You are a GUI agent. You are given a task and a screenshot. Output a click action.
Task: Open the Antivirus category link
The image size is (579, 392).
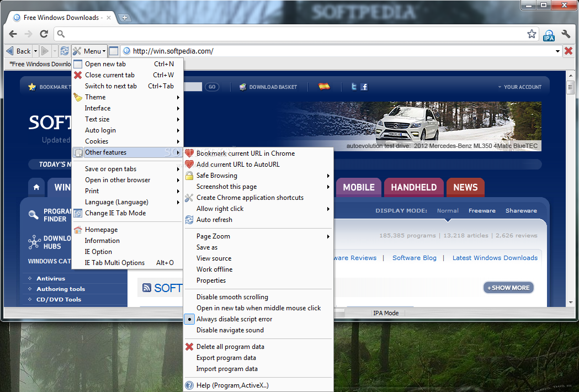point(51,279)
